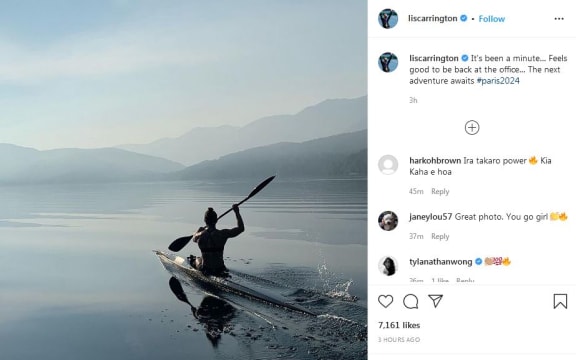576x360 pixels.
Task: Load more comments with plus circle
Action: [x=472, y=128]
